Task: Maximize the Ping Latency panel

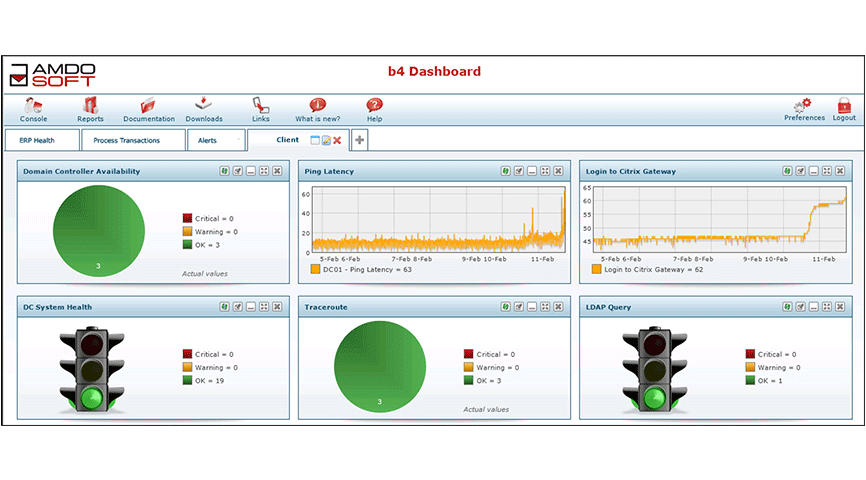Action: coord(545,171)
